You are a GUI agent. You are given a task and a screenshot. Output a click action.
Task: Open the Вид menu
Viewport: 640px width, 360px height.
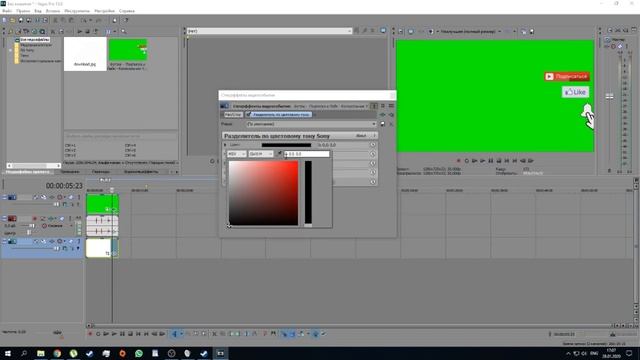[x=38, y=11]
